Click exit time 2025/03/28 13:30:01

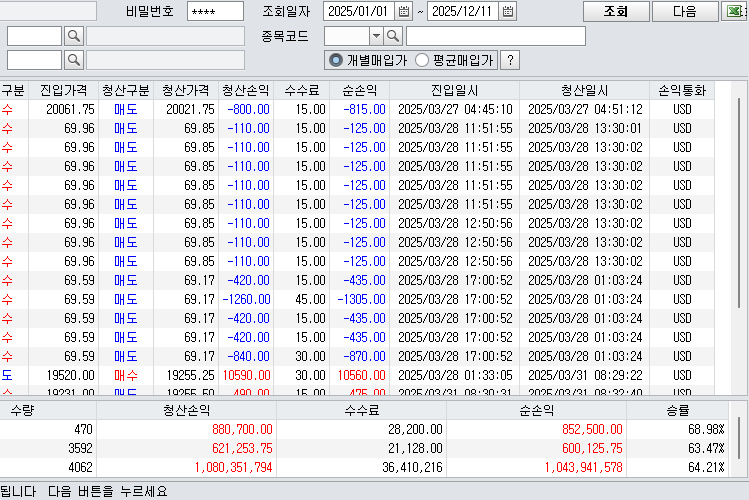tap(585, 128)
